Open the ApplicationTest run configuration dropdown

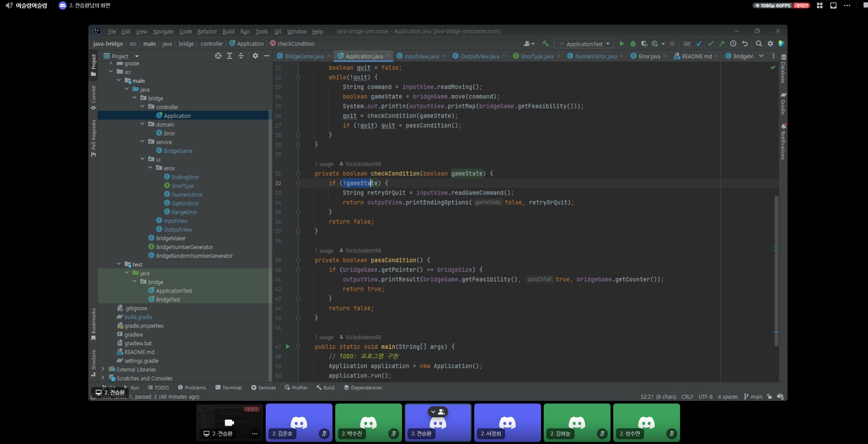[x=584, y=44]
